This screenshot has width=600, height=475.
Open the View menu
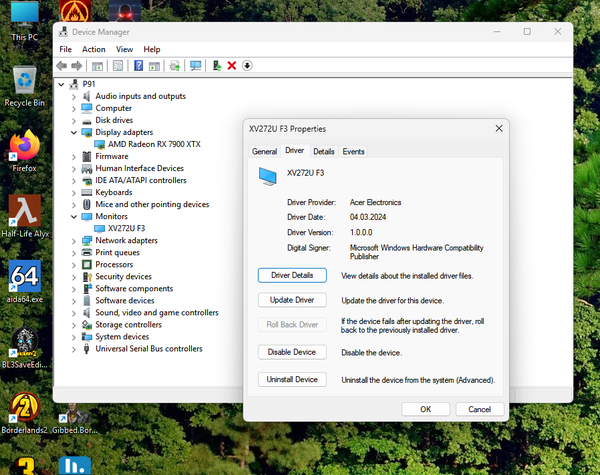(124, 49)
